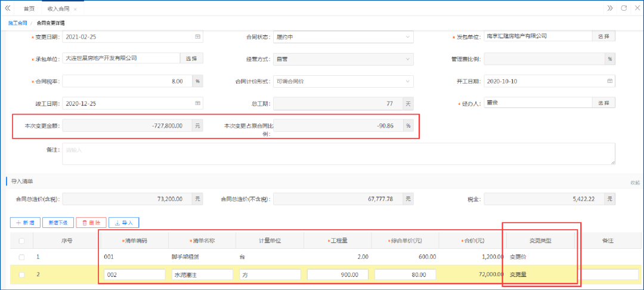
Task: Check the checkbox for row 1 脚手架租赁
Action: [21, 257]
